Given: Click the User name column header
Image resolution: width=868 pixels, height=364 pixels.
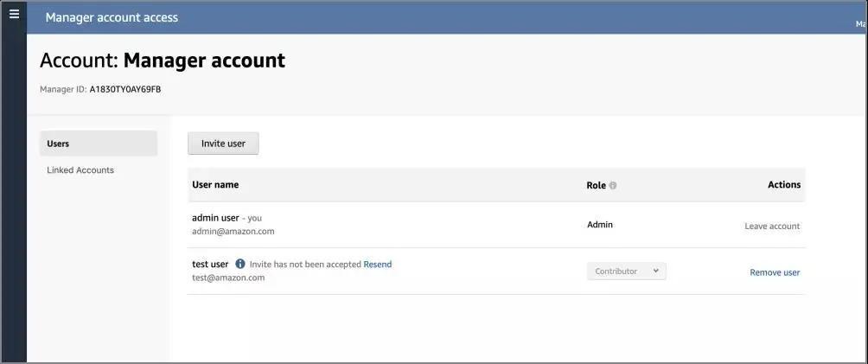Looking at the screenshot, I should (215, 185).
